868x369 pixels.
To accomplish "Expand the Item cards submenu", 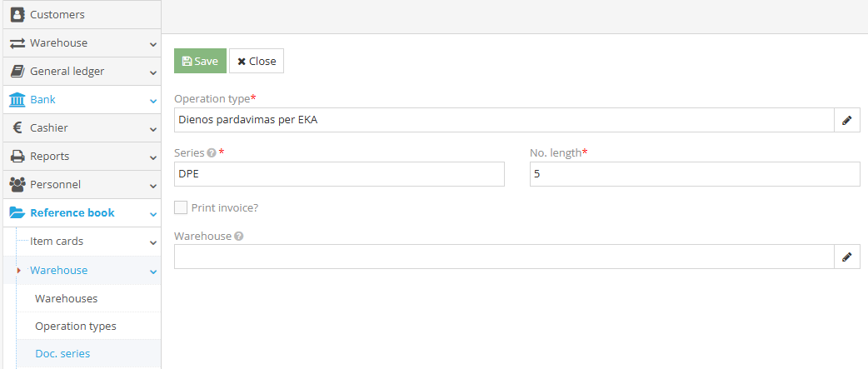I will (x=153, y=242).
